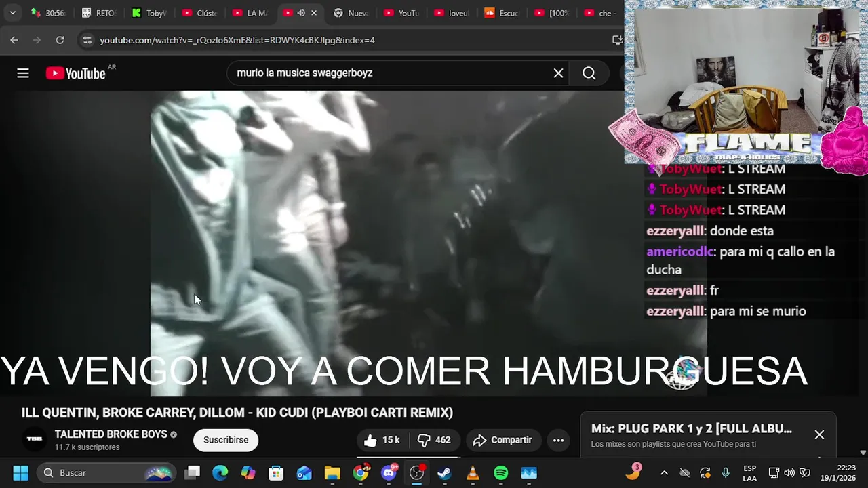This screenshot has height=488, width=868.
Task: Open ESP LAA language switcher
Action: coord(749,473)
